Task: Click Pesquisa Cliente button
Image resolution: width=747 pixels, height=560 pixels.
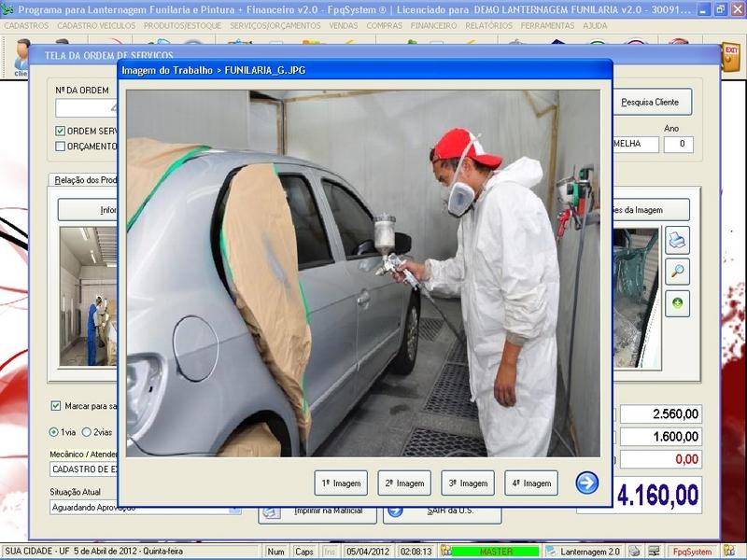Action: (x=652, y=102)
